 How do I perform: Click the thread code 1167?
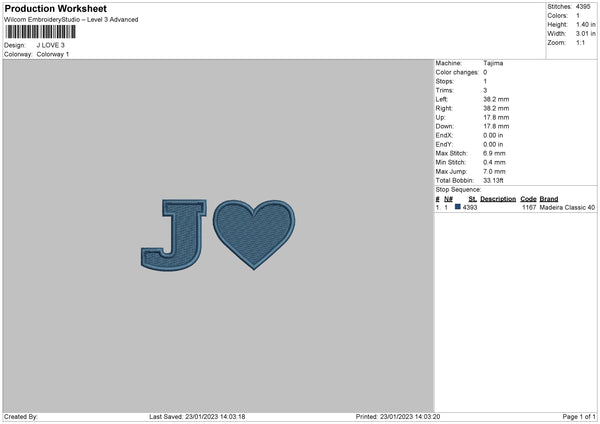point(529,207)
